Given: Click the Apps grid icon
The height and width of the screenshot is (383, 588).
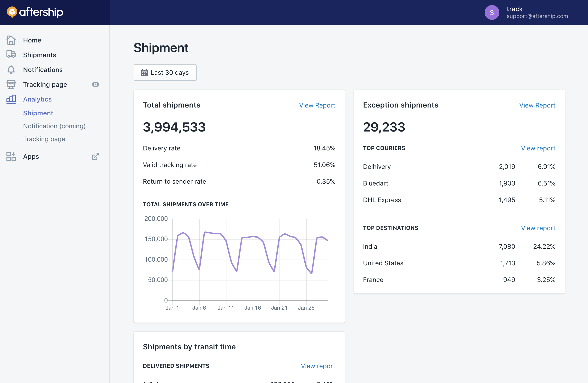Looking at the screenshot, I should coord(11,156).
